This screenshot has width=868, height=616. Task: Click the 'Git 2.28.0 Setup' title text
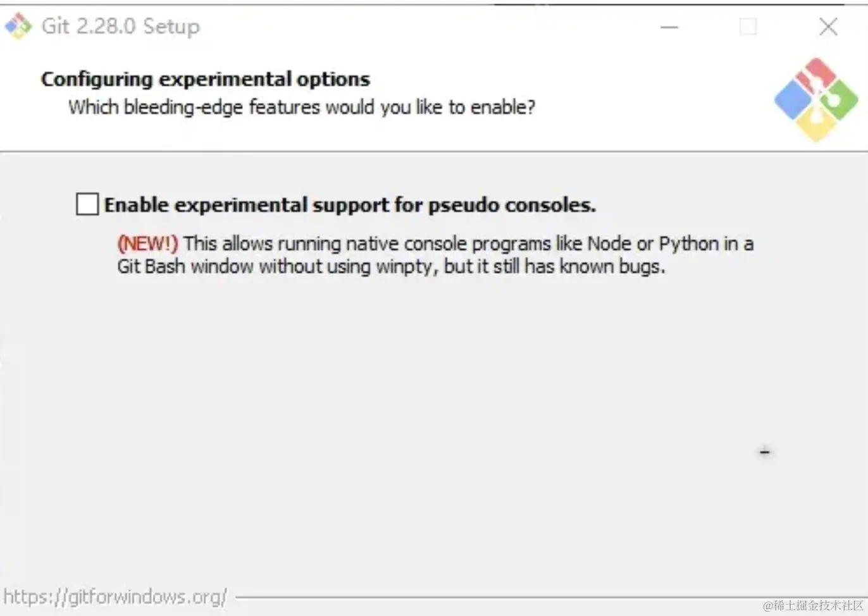[x=120, y=26]
